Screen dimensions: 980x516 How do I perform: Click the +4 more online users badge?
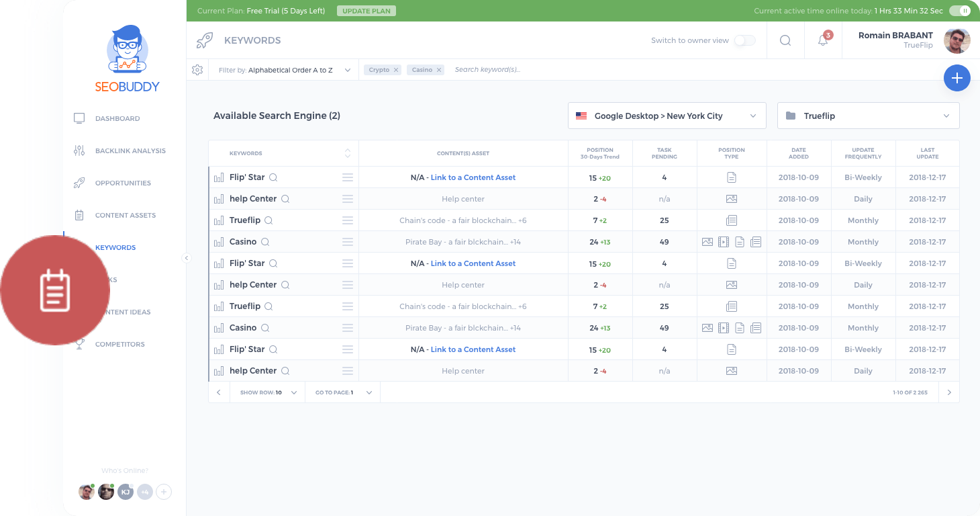point(144,492)
